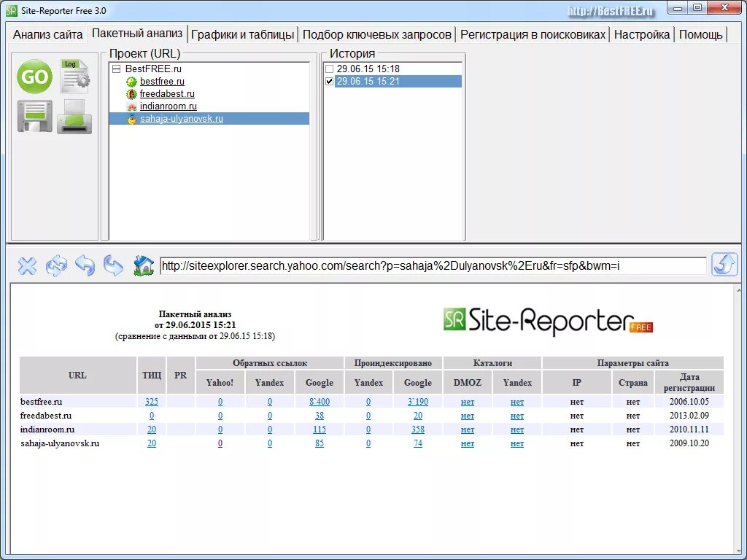Select freedabest.ru in the project tree
The height and width of the screenshot is (560, 747).
tap(167, 94)
